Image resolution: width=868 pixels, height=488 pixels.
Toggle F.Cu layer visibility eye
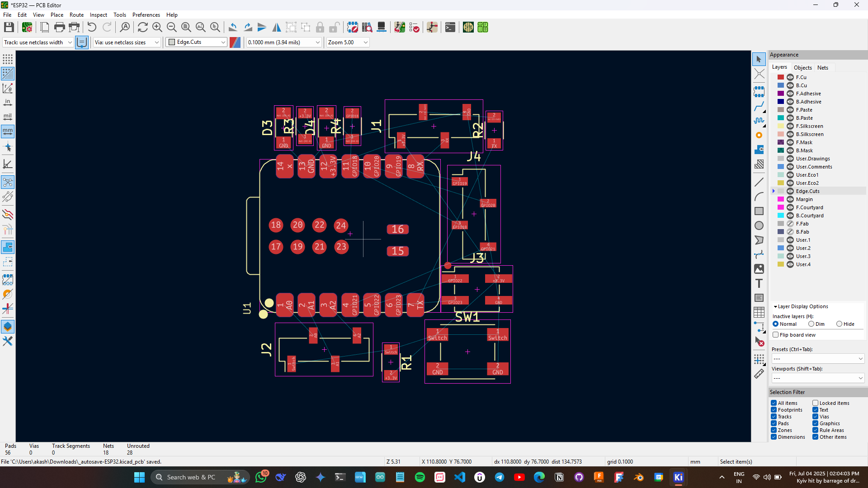790,77
